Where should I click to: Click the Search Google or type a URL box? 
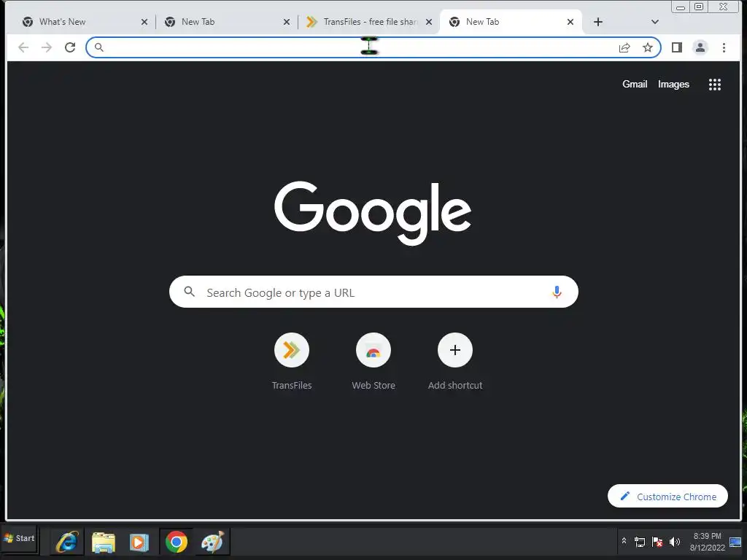tap(373, 292)
